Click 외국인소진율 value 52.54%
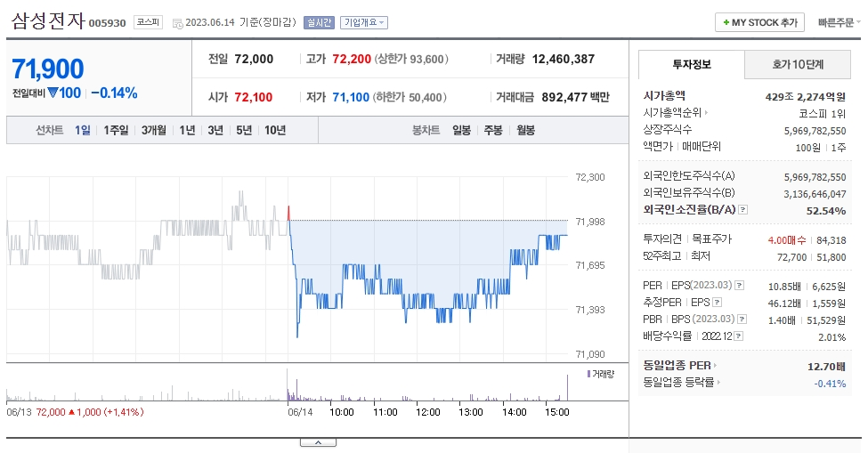The image size is (868, 453). click(x=826, y=211)
